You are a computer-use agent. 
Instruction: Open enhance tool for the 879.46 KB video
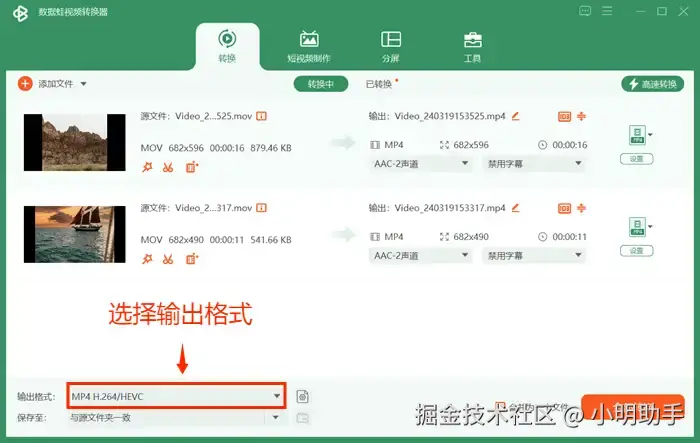click(192, 167)
